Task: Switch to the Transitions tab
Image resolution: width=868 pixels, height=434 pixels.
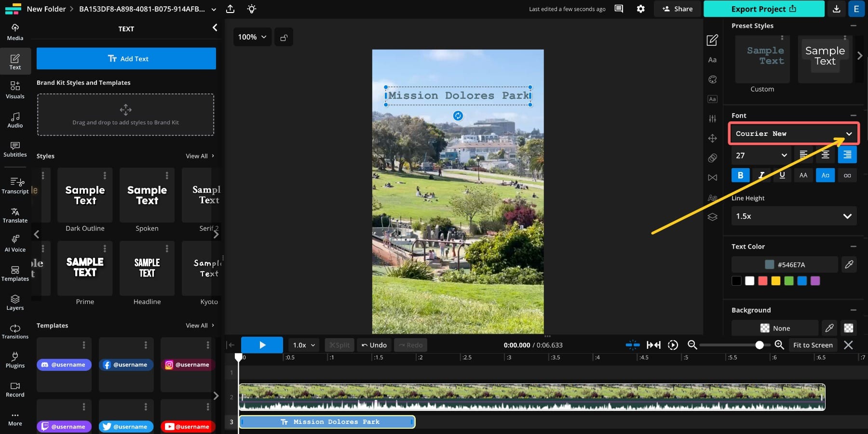Action: [15, 331]
